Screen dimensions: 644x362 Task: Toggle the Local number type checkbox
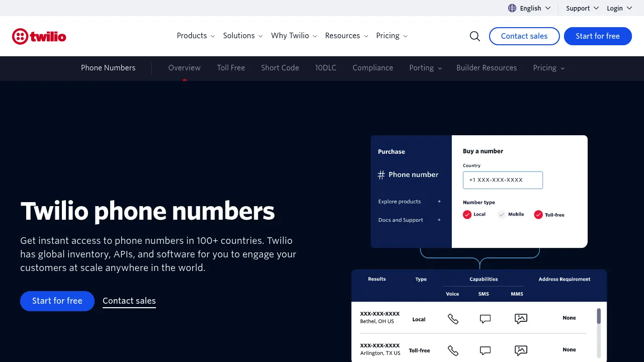(467, 215)
